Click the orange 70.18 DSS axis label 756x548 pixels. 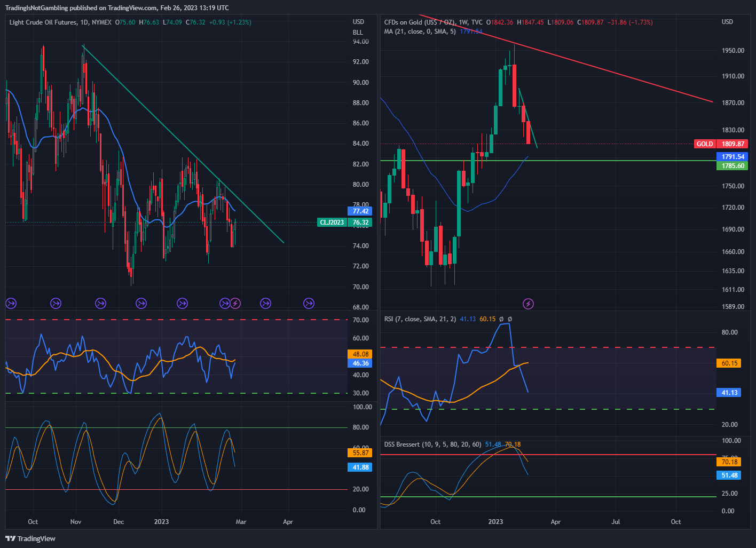tap(729, 462)
